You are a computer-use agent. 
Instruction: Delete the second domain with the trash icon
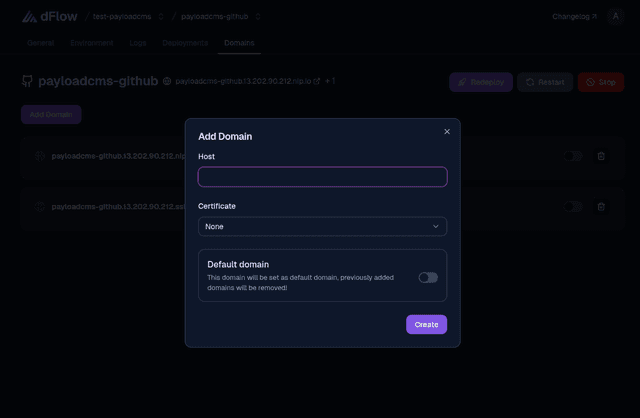coord(601,206)
